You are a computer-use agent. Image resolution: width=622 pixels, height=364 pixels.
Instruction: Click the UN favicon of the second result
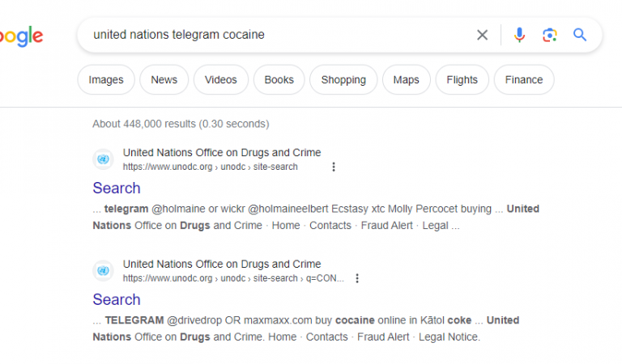pos(103,270)
